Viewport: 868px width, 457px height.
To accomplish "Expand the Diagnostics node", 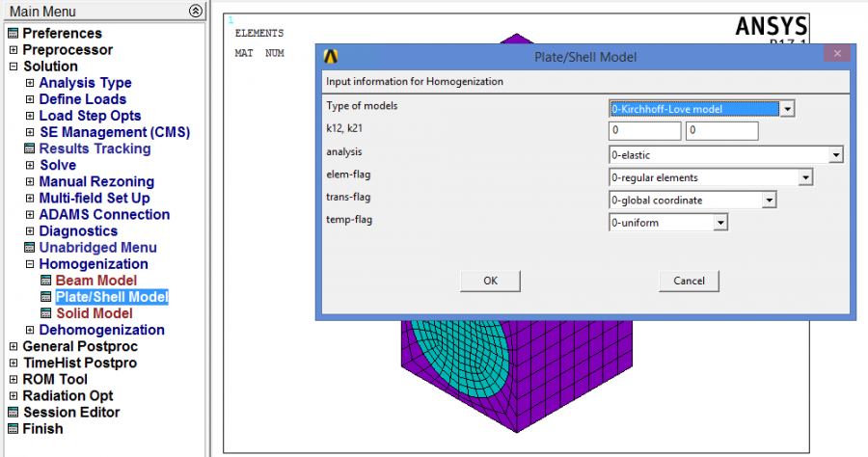I will pos(30,231).
